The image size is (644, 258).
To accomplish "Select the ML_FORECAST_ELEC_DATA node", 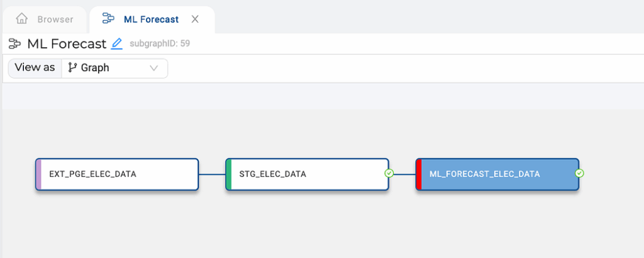I will [x=497, y=174].
